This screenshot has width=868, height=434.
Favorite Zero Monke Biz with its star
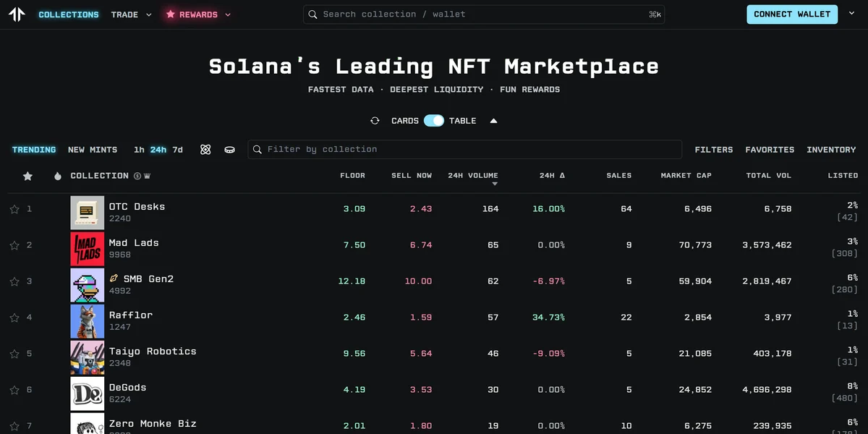click(x=14, y=426)
